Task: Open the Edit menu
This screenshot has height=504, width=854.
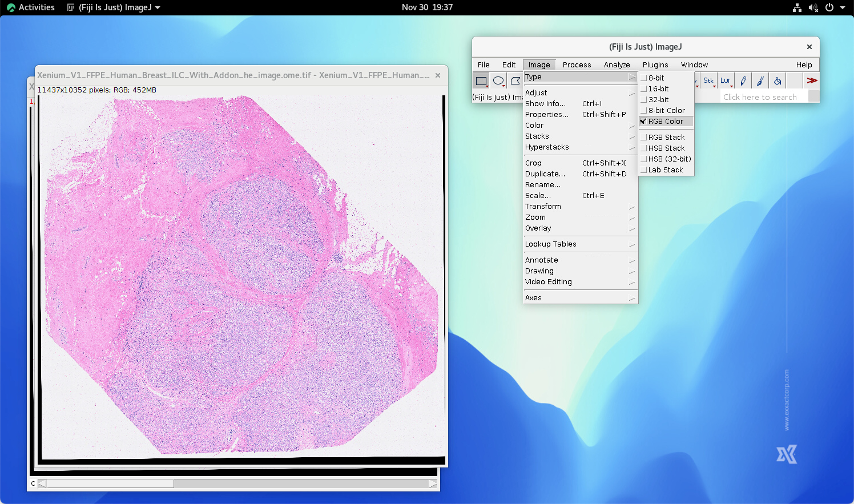Action: click(509, 64)
